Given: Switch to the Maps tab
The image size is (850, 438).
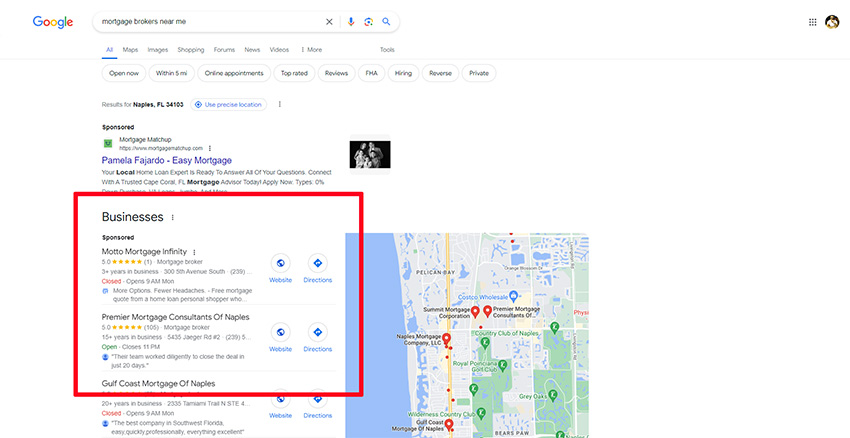Looking at the screenshot, I should pos(130,49).
